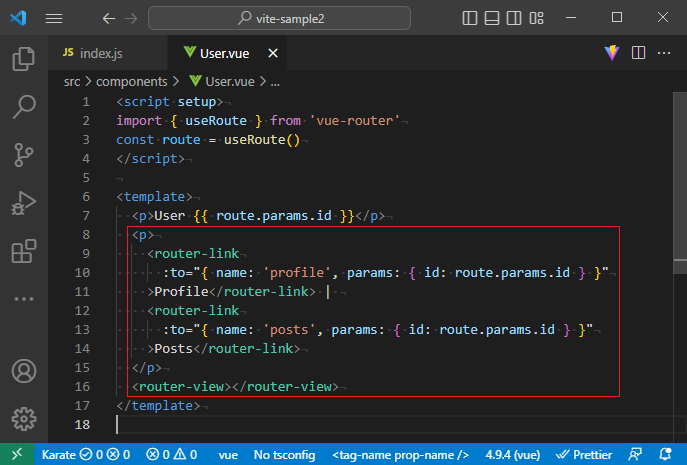The image size is (687, 465).
Task: Toggle the bottom panel layout icon
Action: 492,18
